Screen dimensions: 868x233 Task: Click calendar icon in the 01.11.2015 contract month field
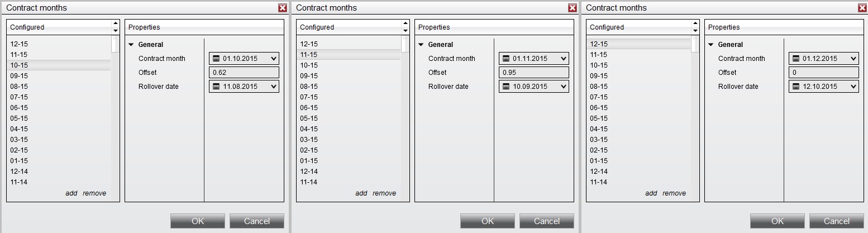[x=506, y=59]
